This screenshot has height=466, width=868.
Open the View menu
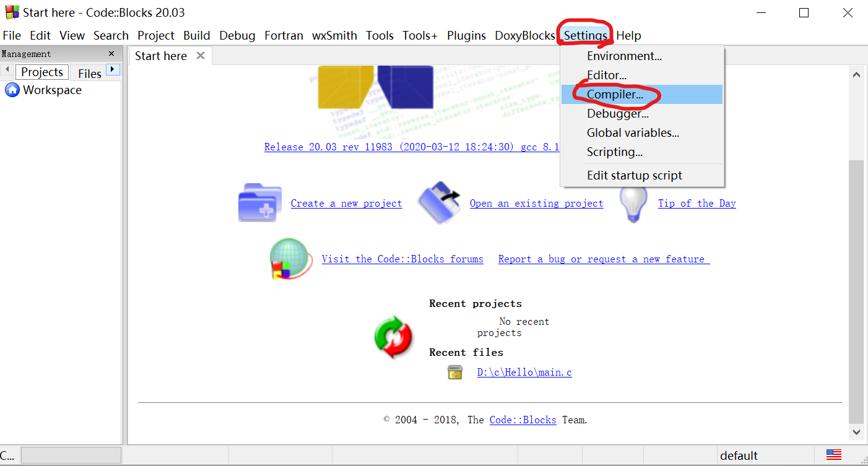point(72,35)
